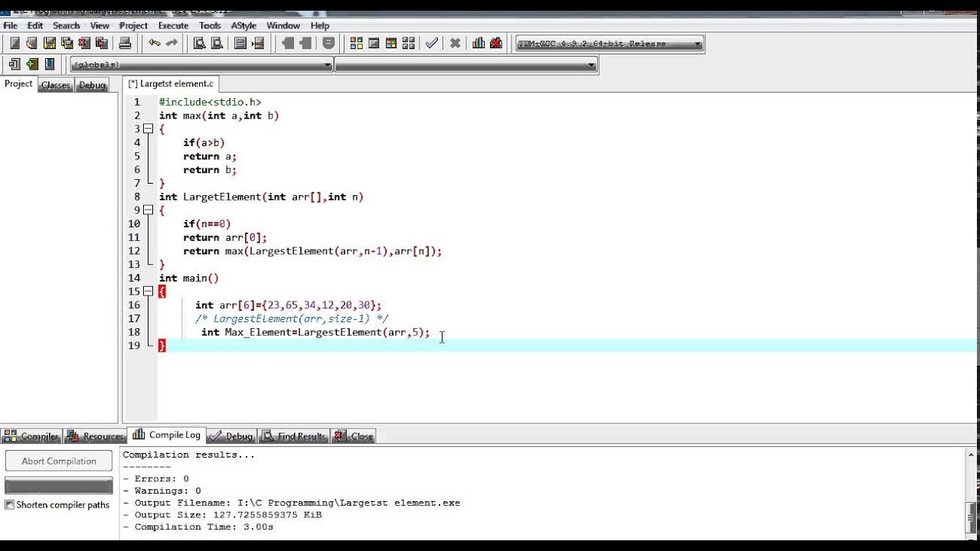Click the Rebuild All toolbar icon
980x551 pixels.
[409, 44]
